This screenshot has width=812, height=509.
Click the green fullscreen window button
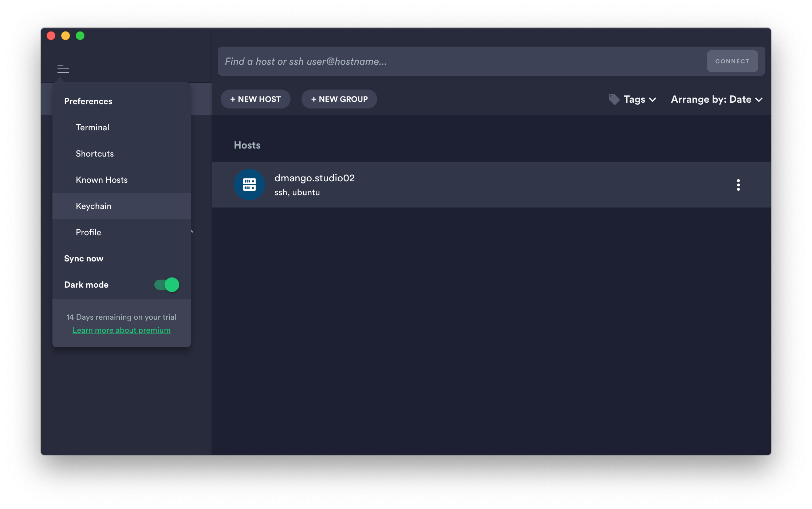80,36
